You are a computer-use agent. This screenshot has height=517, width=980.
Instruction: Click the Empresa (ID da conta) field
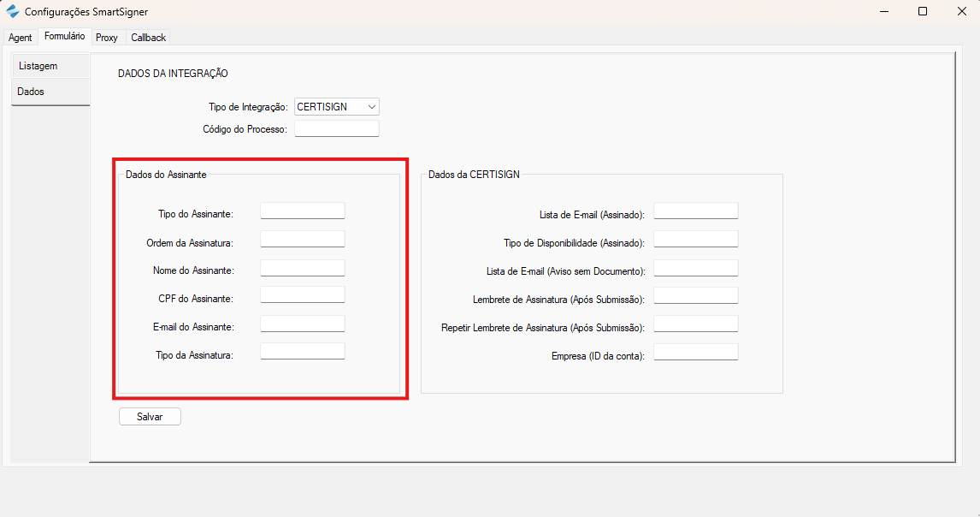pos(695,353)
